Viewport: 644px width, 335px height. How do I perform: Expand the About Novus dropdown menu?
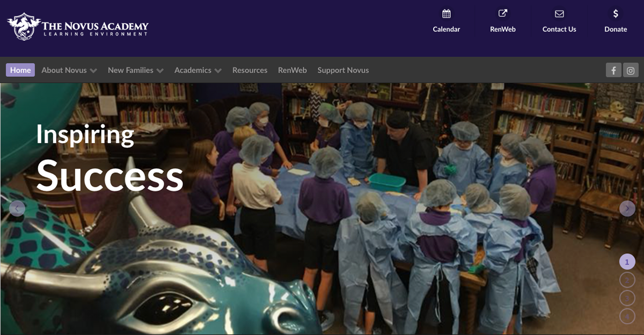coord(69,70)
